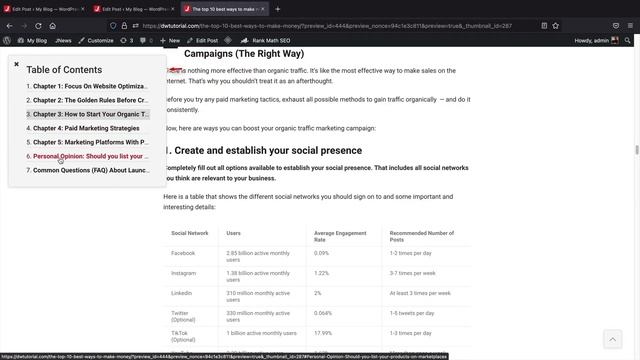This screenshot has height=360, width=640.
Task: Click the scroll-to-top arrow button
Action: pos(613,339)
